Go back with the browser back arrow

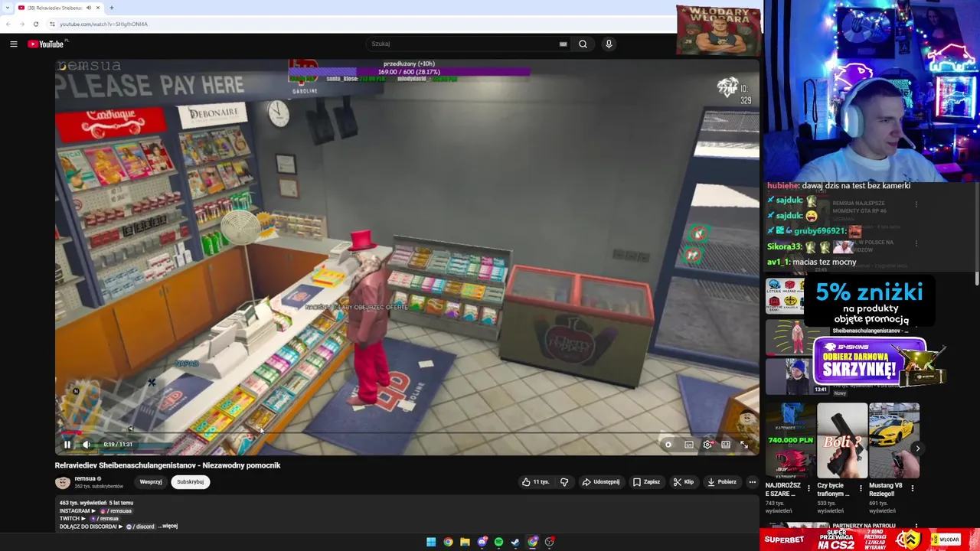coord(8,24)
